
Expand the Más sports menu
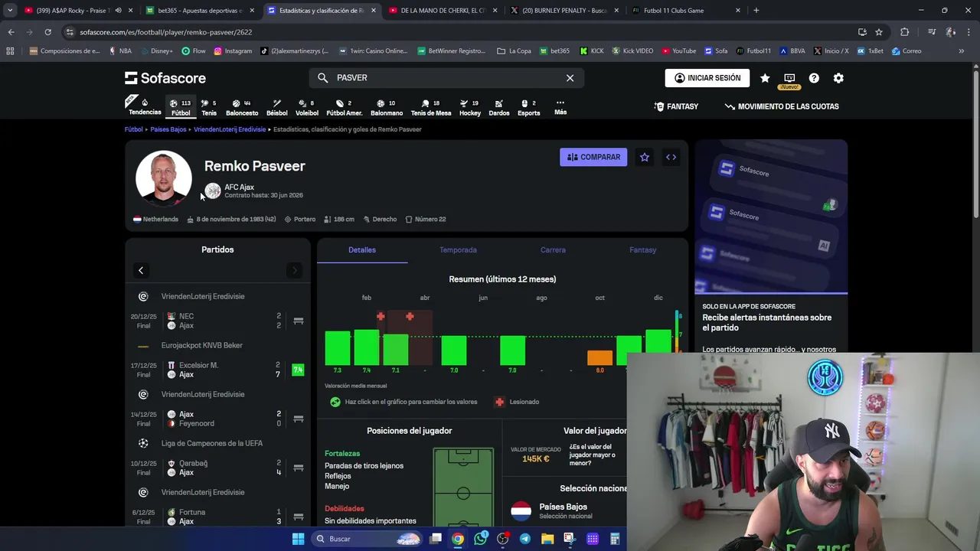tap(560, 107)
